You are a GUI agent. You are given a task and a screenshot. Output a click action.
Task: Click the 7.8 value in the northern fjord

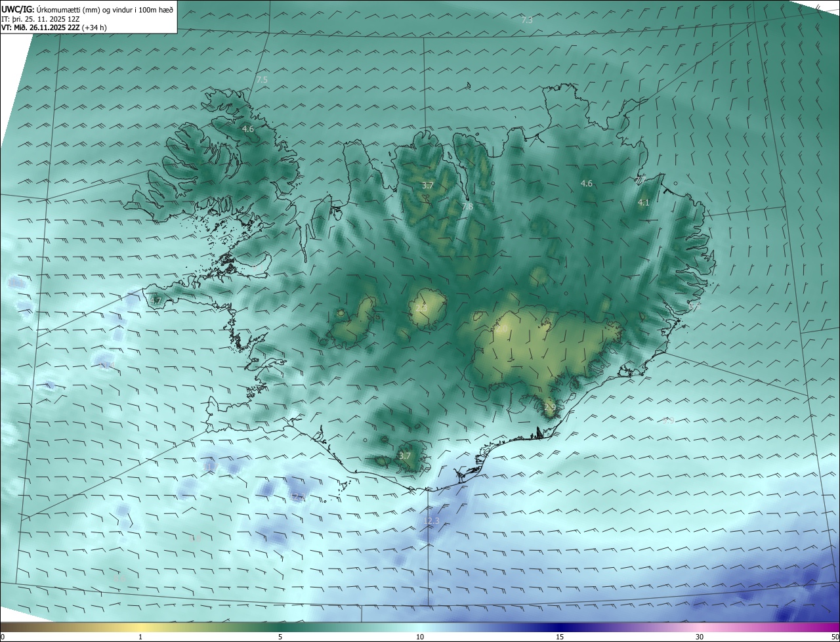(467, 206)
